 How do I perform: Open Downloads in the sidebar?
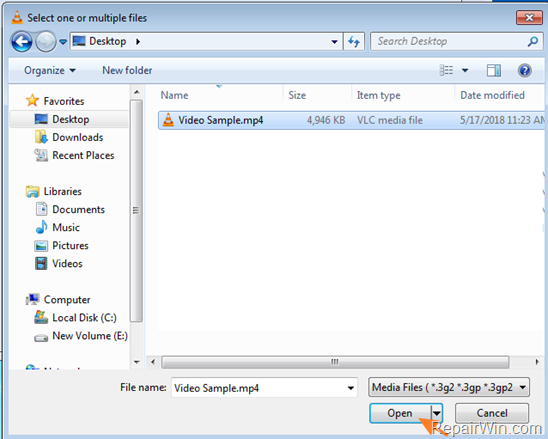78,137
